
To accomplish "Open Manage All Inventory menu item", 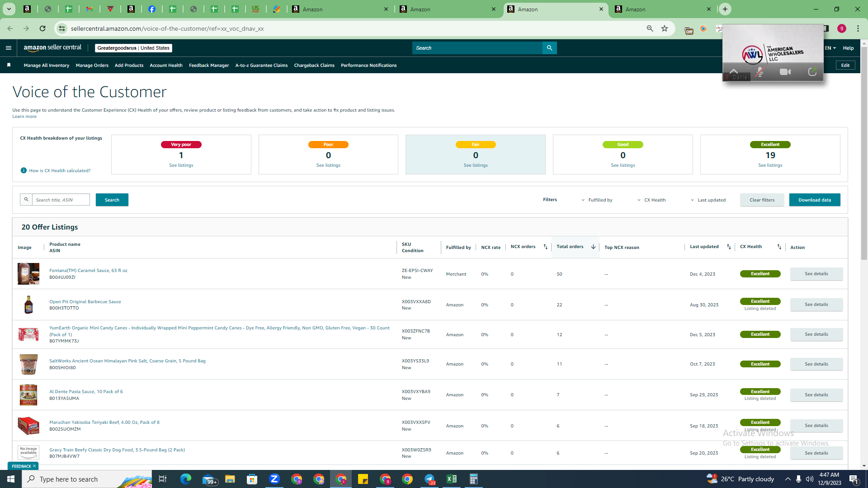I will 47,65.
